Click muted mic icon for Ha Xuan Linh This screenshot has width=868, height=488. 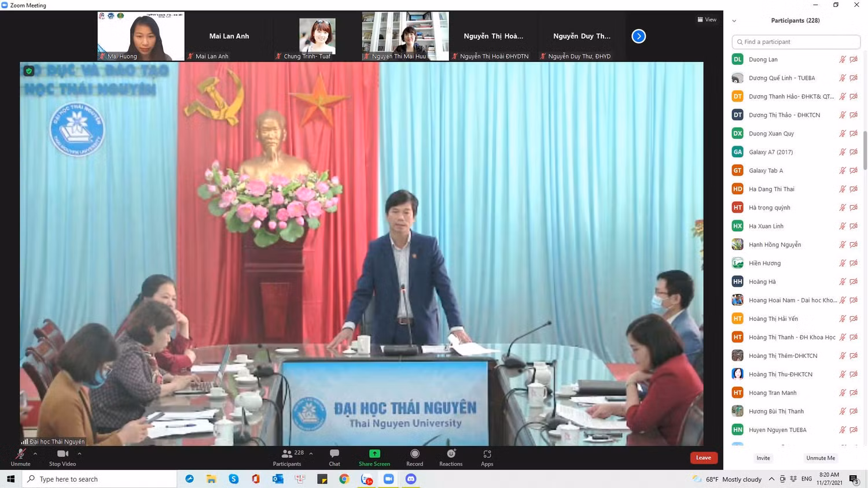tap(843, 226)
